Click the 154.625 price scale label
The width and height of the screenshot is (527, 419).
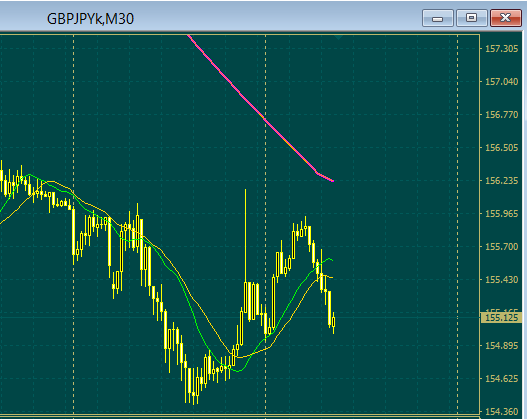(501, 379)
